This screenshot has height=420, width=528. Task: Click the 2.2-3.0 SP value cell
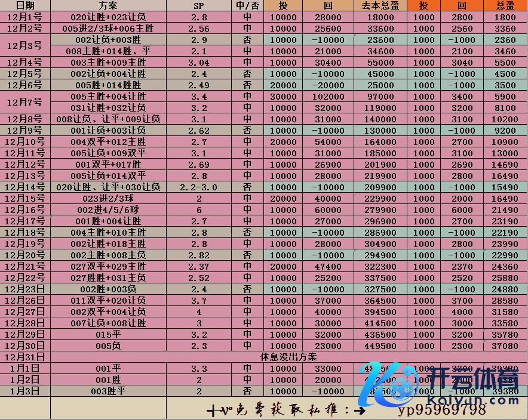pyautogui.click(x=198, y=187)
